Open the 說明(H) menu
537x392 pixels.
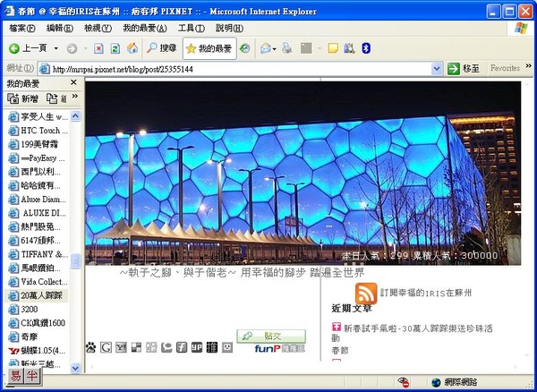coord(229,29)
